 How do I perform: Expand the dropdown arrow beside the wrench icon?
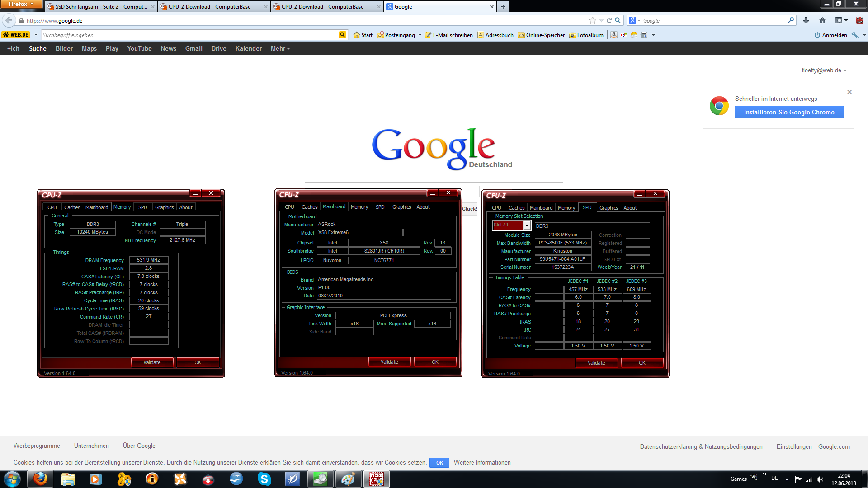[864, 35]
